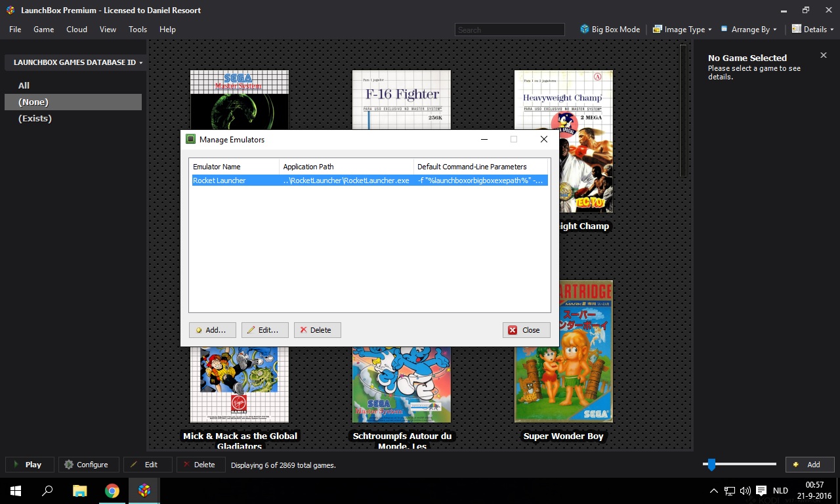Open the File menu
This screenshot has height=504, width=840.
coord(15,30)
